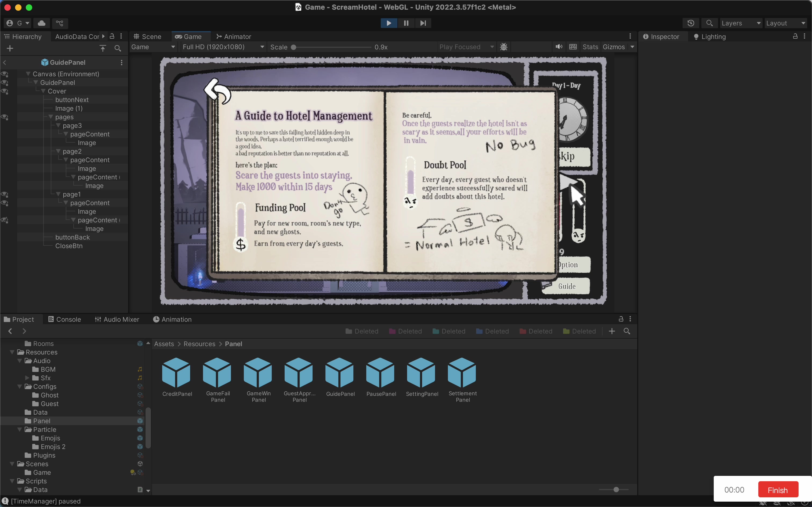This screenshot has height=507, width=812.
Task: Toggle the frame debugger bug icon
Action: (x=503, y=47)
